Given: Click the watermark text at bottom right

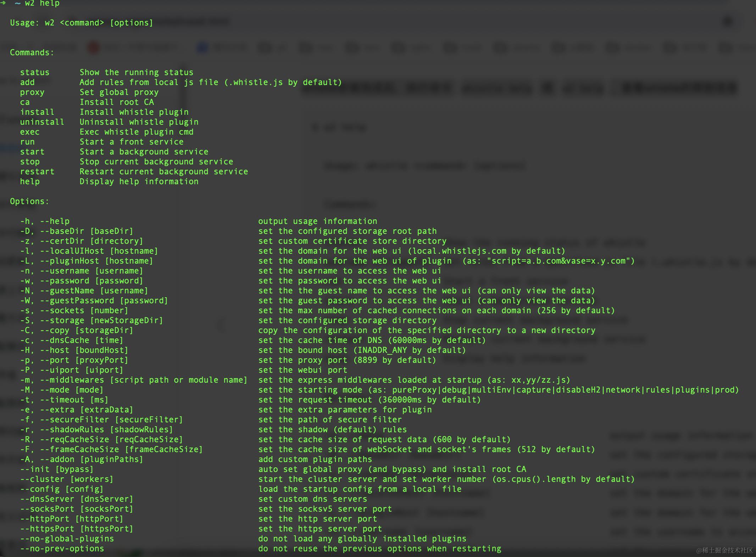Looking at the screenshot, I should 724,550.
